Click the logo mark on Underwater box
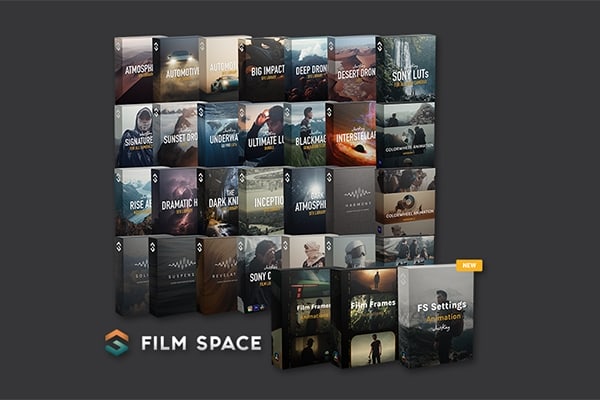Image resolution: width=600 pixels, height=400 pixels. point(201,111)
